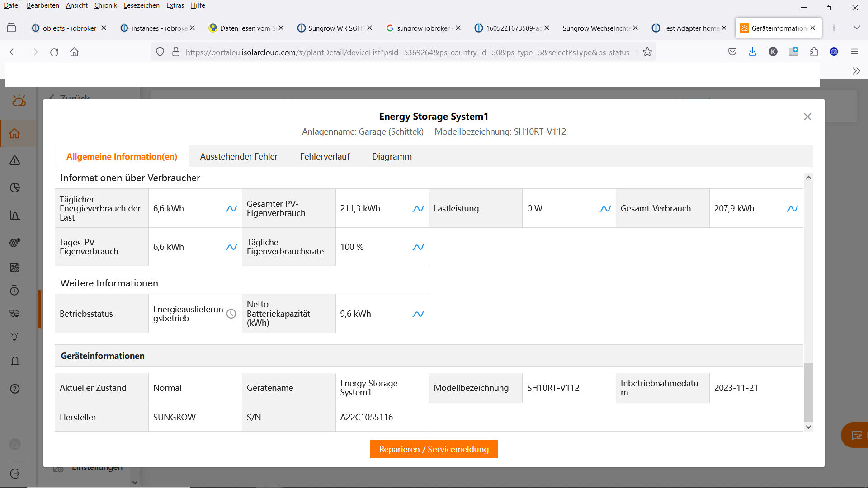Open the warning triangle alerts sidebar icon
Image resolution: width=868 pixels, height=488 pixels.
click(14, 160)
